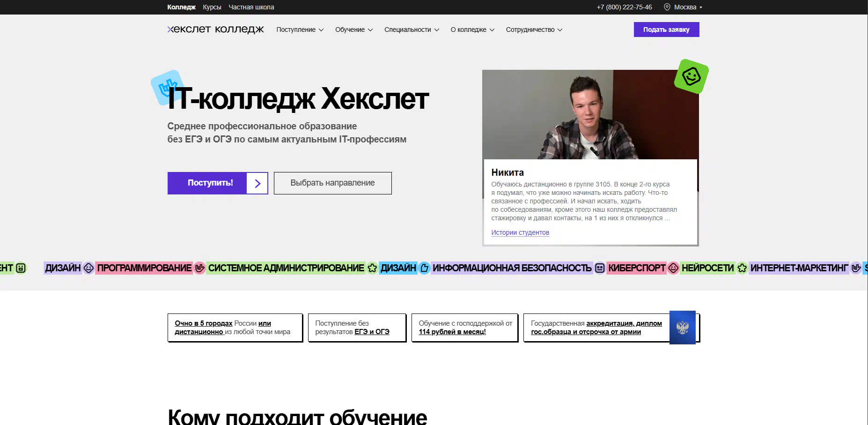The width and height of the screenshot is (868, 425).
Task: Open the Москва city selector
Action: pos(684,7)
